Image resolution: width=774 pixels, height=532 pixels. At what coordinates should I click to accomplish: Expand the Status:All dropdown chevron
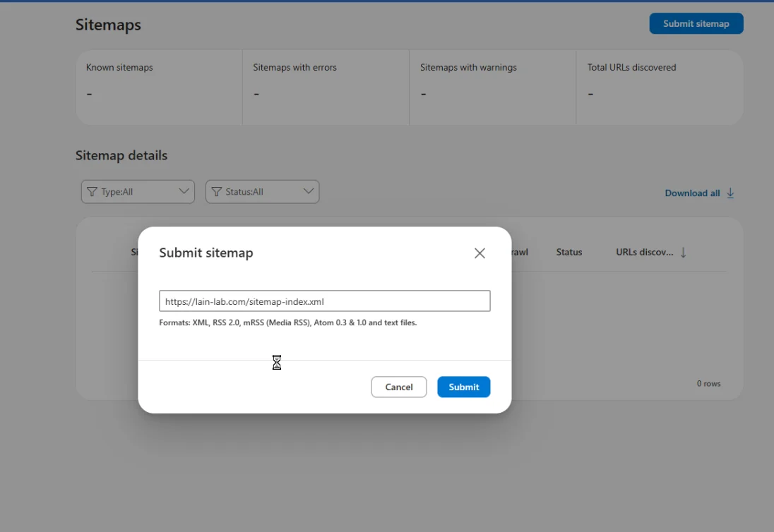click(308, 191)
